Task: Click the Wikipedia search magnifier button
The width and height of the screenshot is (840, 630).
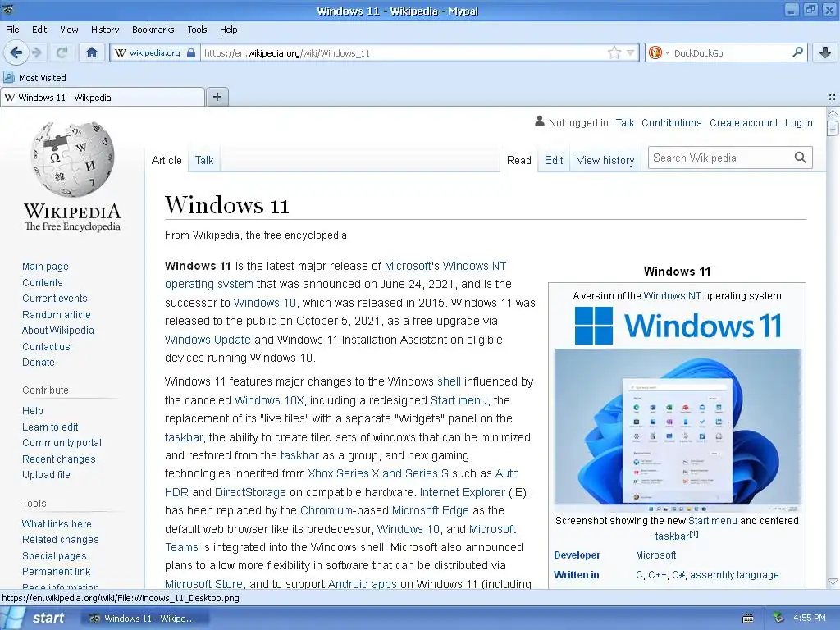Action: 800,157
